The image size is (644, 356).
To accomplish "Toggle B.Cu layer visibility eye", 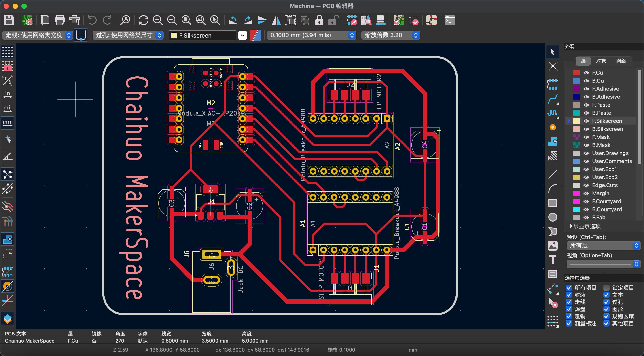I will tap(586, 81).
